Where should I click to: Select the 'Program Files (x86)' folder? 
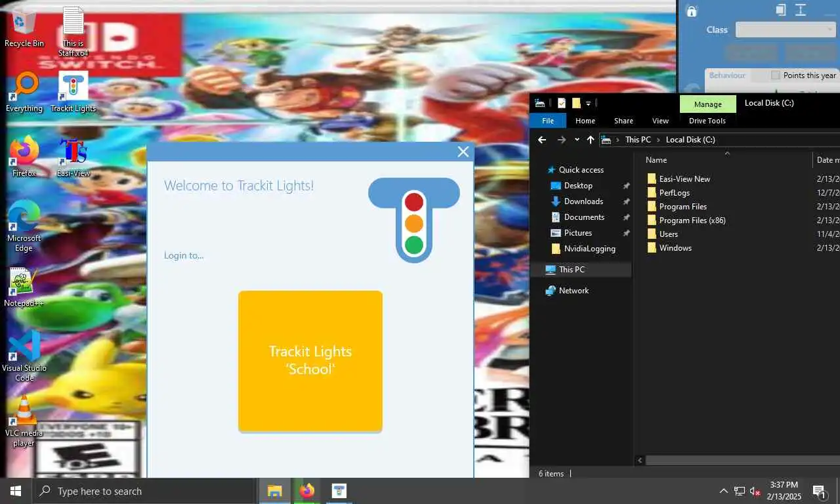coord(692,220)
